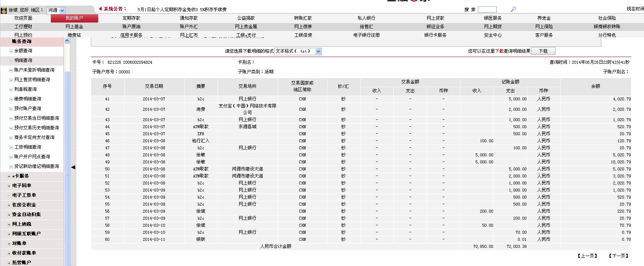Select 账户未登折明细查询 in the sidebar
Image resolution: width=644 pixels, height=266 pixels.
pyautogui.click(x=34, y=70)
